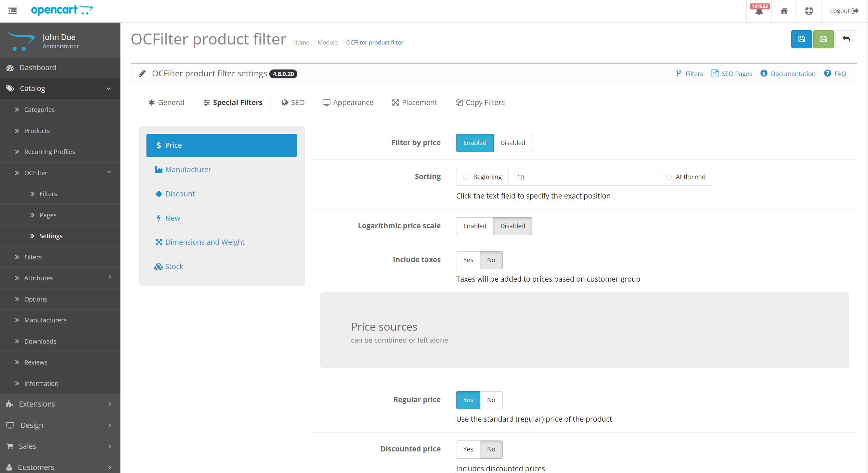Switch to the Appearance tab

tap(348, 102)
